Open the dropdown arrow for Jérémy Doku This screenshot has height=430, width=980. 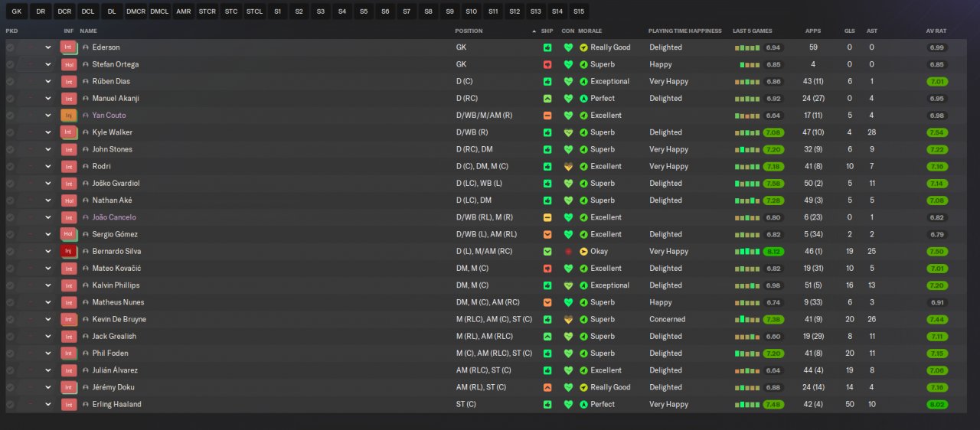[47, 387]
